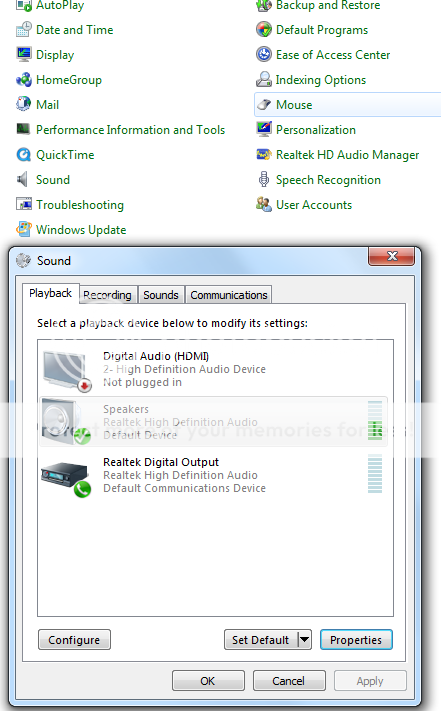Image resolution: width=441 pixels, height=711 pixels.
Task: Open the Date and Time link
Action: 75,30
